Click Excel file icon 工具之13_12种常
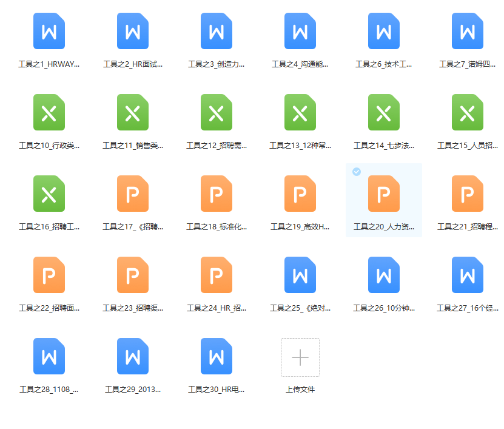Screen dimensions: 504x429 pyautogui.click(x=300, y=112)
